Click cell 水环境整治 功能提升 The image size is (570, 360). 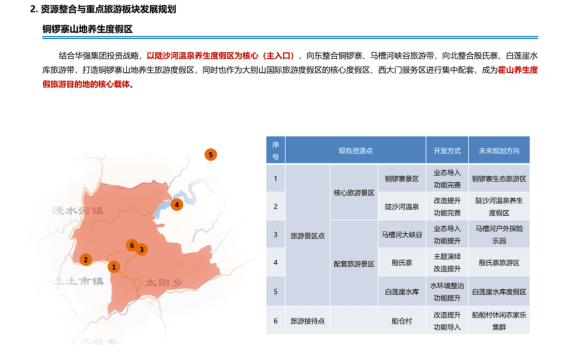click(x=447, y=292)
